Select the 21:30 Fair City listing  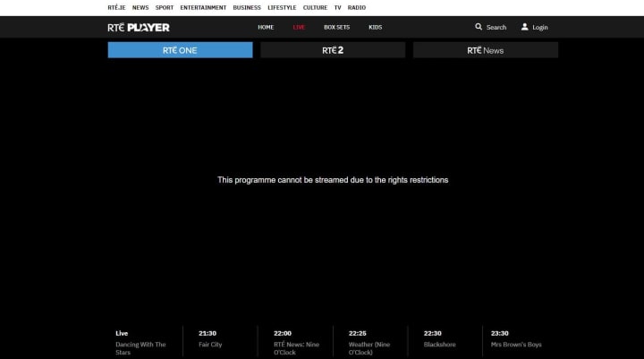click(221, 339)
